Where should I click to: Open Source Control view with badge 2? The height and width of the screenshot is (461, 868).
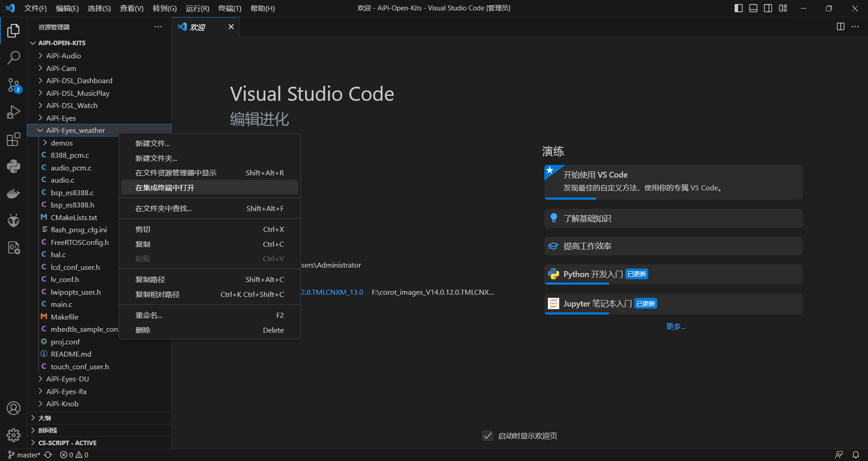coord(14,85)
